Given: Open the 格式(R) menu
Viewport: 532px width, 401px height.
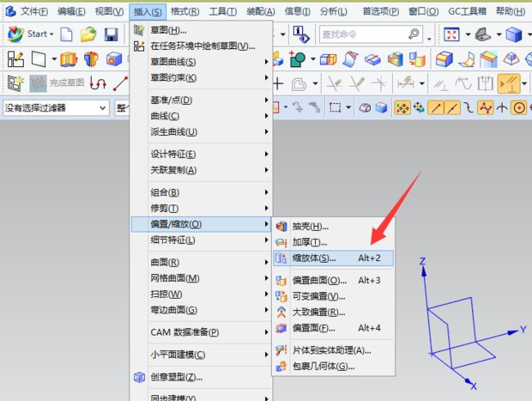Looking at the screenshot, I should click(x=184, y=12).
